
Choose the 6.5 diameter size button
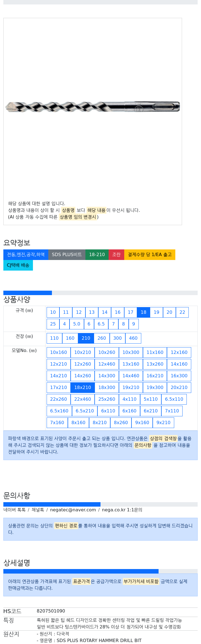point(101,324)
